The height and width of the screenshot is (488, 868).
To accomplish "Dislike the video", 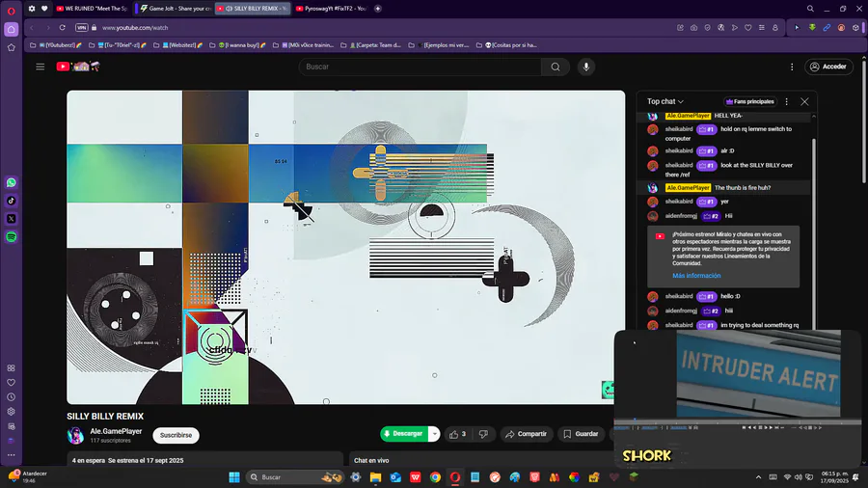I will click(483, 434).
